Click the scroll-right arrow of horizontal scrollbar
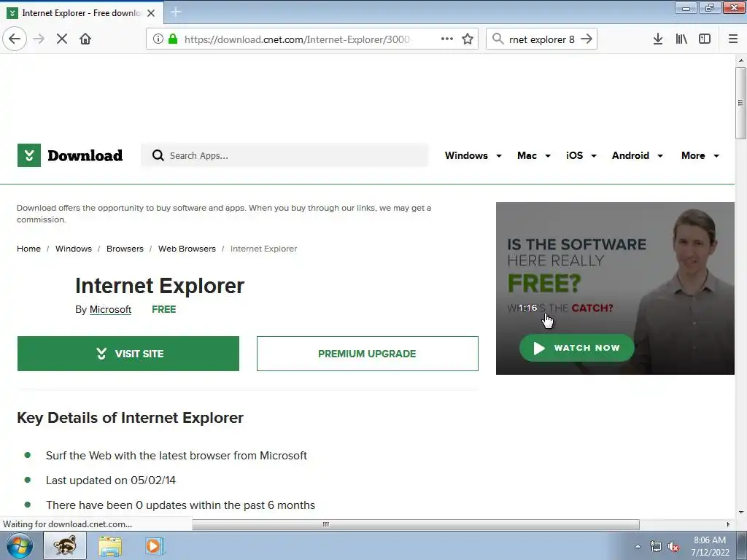 coord(728,524)
